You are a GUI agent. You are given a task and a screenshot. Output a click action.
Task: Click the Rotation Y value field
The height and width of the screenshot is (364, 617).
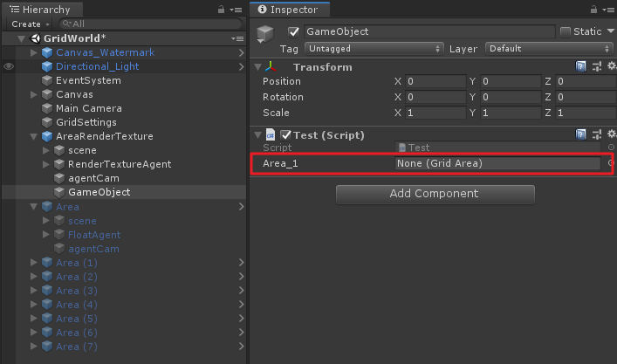511,97
